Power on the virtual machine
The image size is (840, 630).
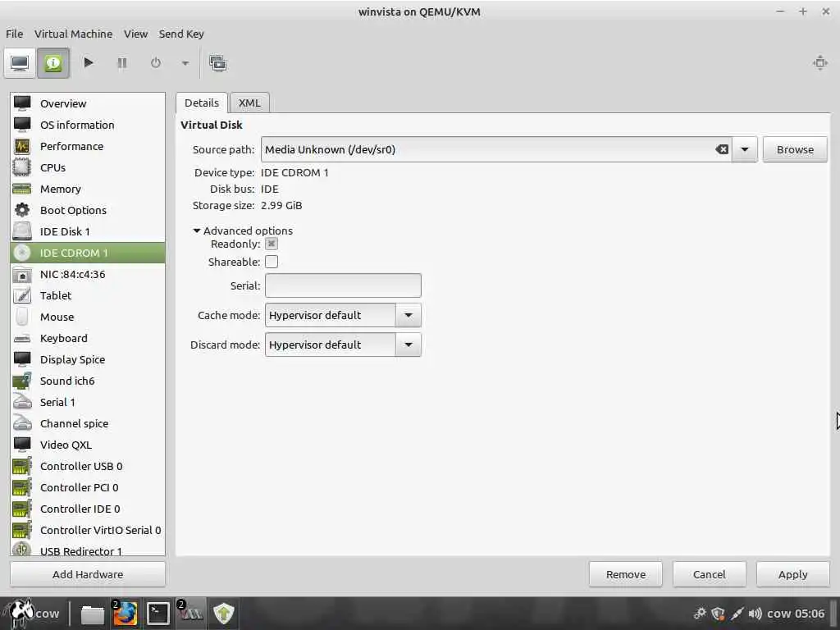point(89,62)
